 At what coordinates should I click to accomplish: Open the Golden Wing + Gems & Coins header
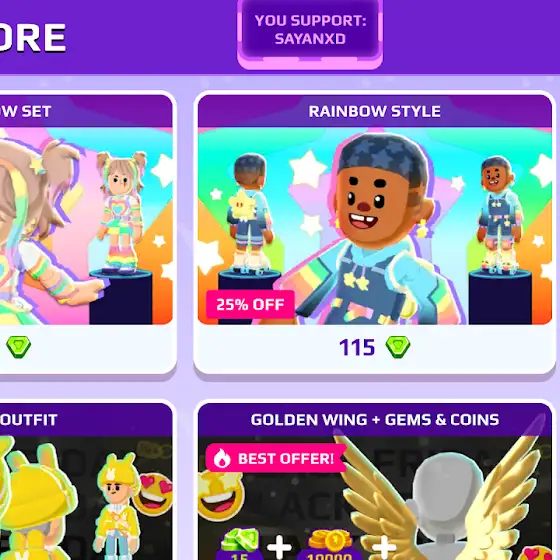pos(375,420)
